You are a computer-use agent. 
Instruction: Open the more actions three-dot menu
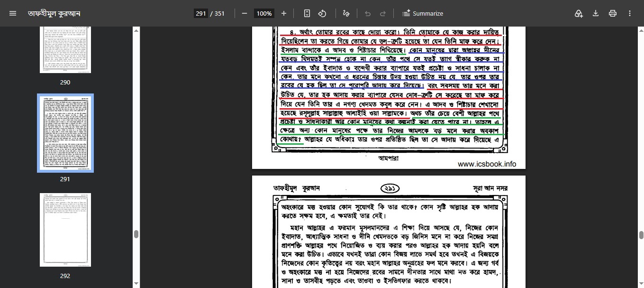tap(630, 13)
